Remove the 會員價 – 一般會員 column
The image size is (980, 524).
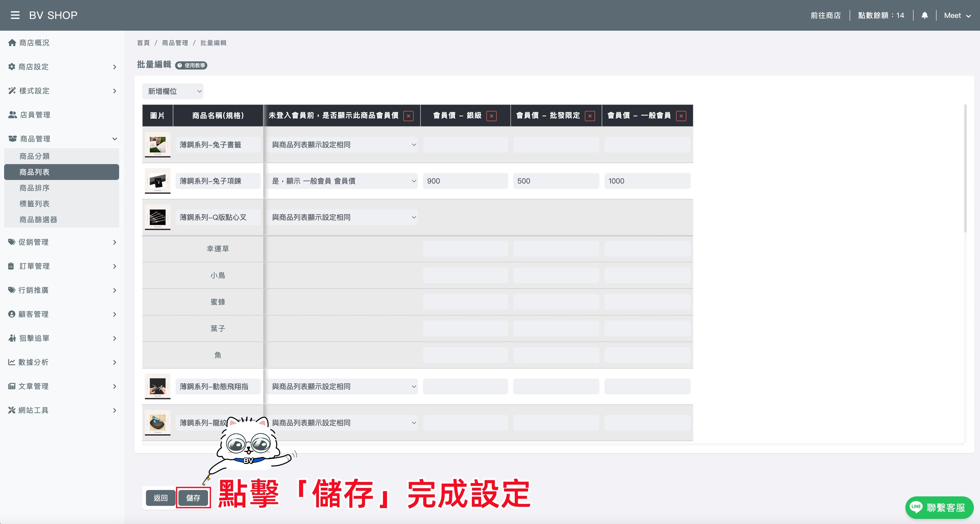pyautogui.click(x=681, y=116)
